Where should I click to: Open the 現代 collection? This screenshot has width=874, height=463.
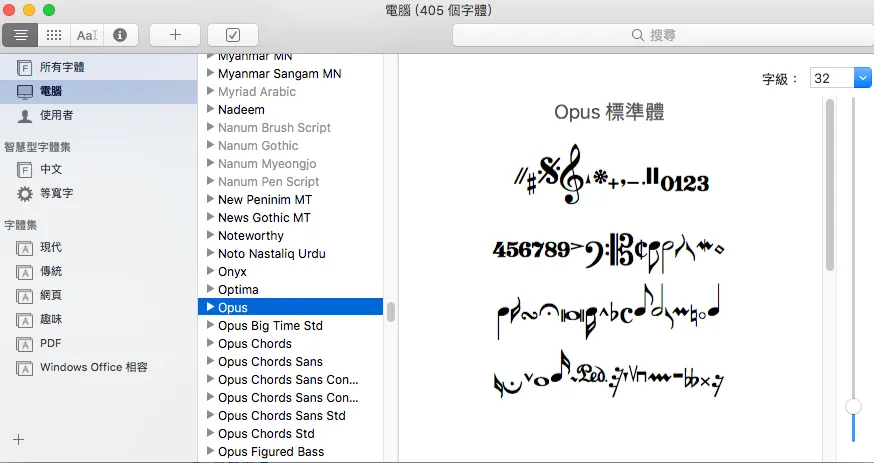(x=98, y=247)
